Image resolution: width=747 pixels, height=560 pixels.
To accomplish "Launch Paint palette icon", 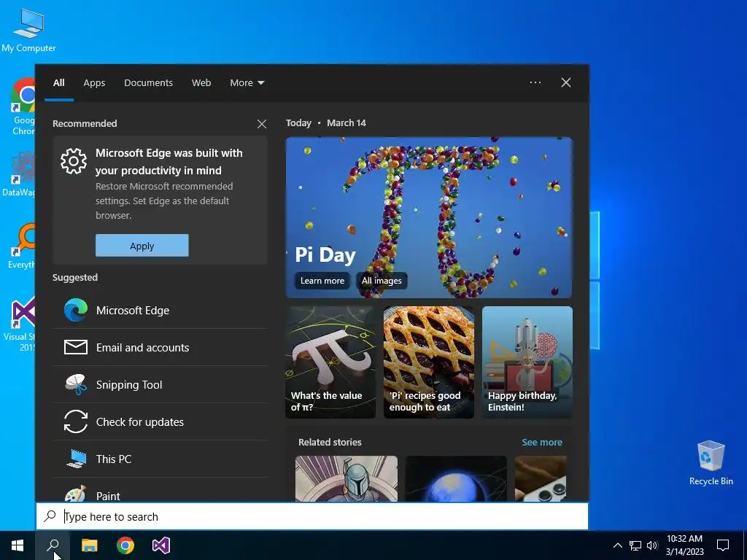I will click(76, 494).
